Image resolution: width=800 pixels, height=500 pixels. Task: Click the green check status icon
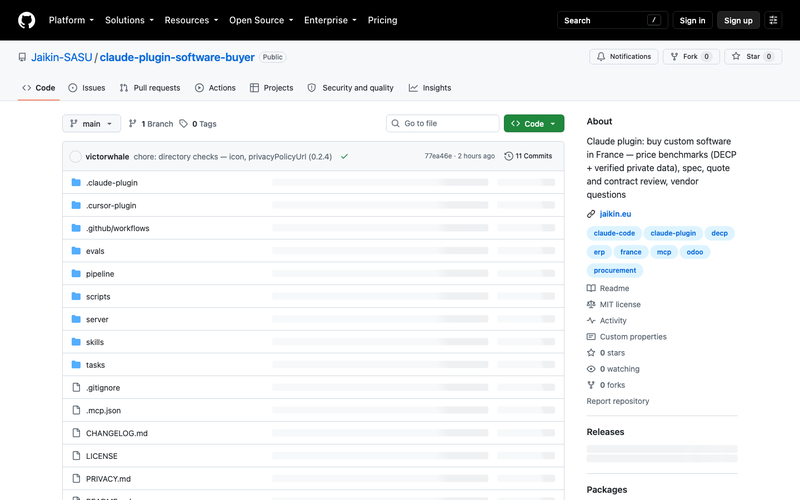tap(344, 157)
